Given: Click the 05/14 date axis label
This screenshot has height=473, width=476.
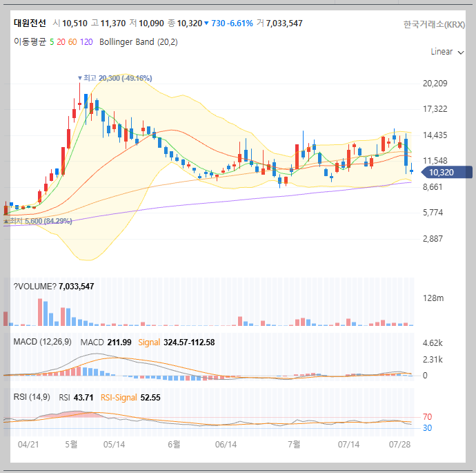Looking at the screenshot, I should (x=114, y=445).
